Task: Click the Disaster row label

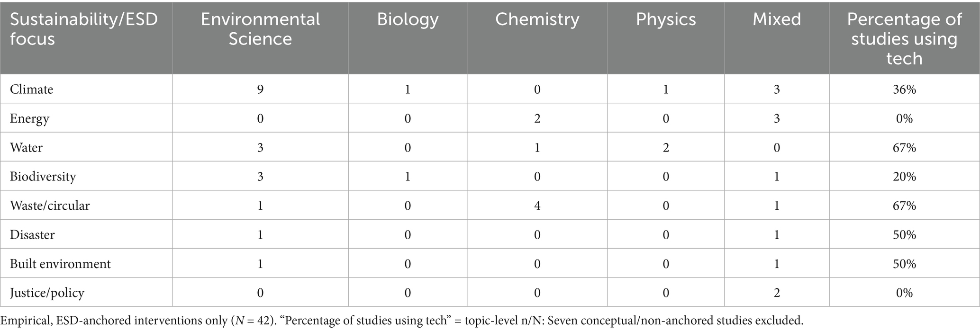Action: tap(32, 235)
